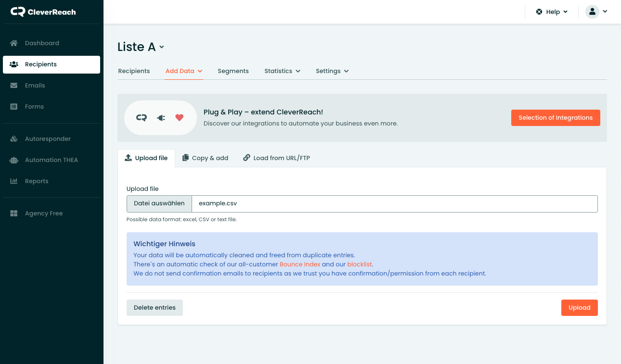Click the link icon on Load from URL/FTP

click(246, 158)
